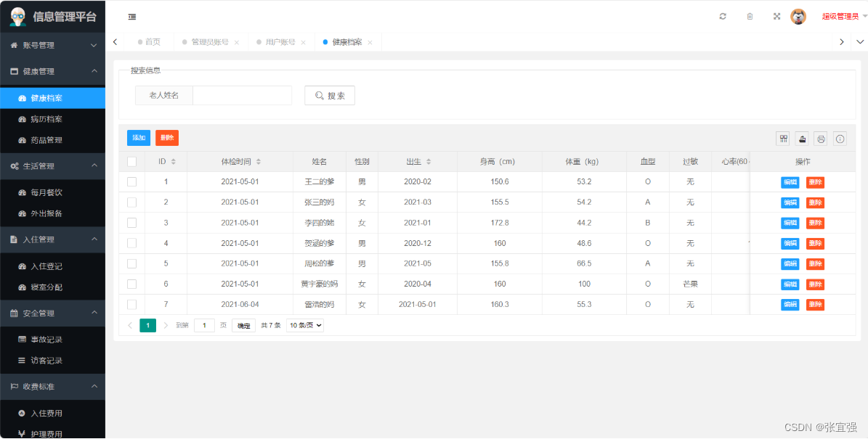Check the checkbox for row 黄宇豪的妈
This screenshot has height=439, width=868.
132,284
